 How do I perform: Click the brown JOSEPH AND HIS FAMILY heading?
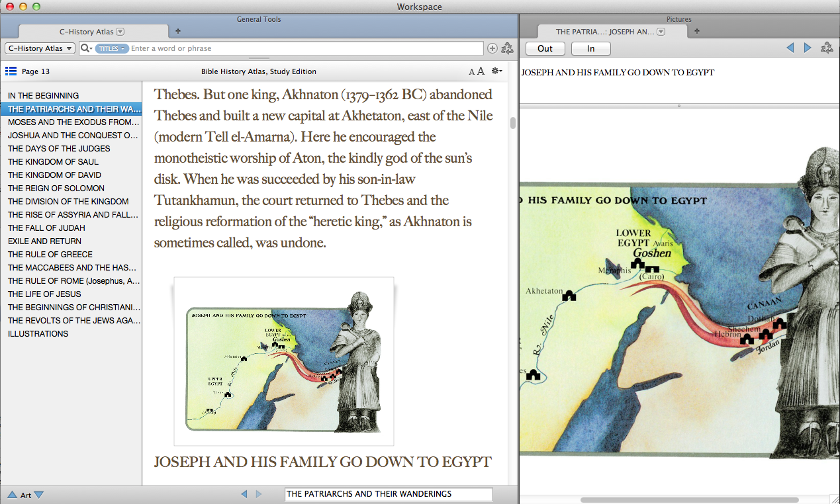pos(323,462)
